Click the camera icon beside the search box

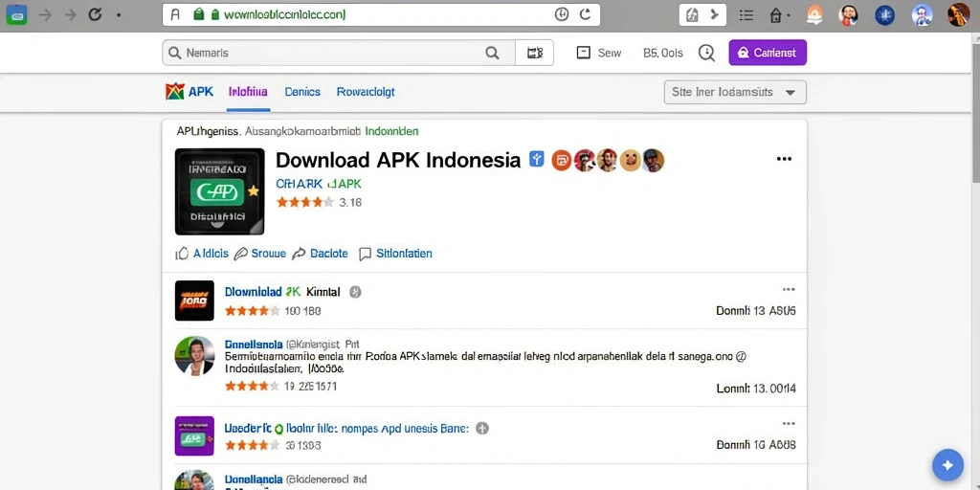coord(535,54)
